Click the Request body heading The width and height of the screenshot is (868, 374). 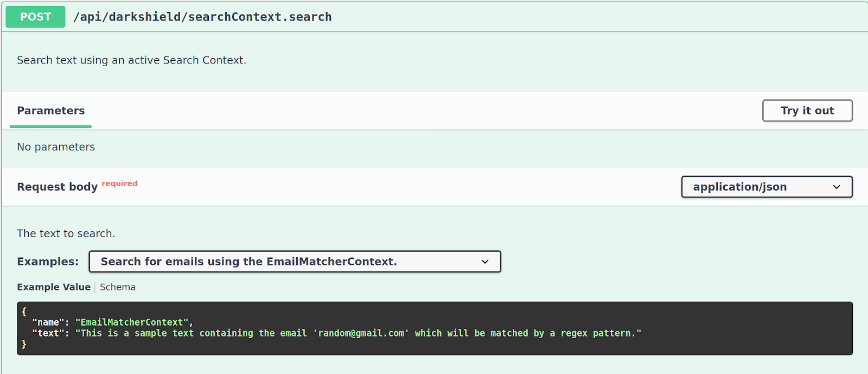[57, 187]
